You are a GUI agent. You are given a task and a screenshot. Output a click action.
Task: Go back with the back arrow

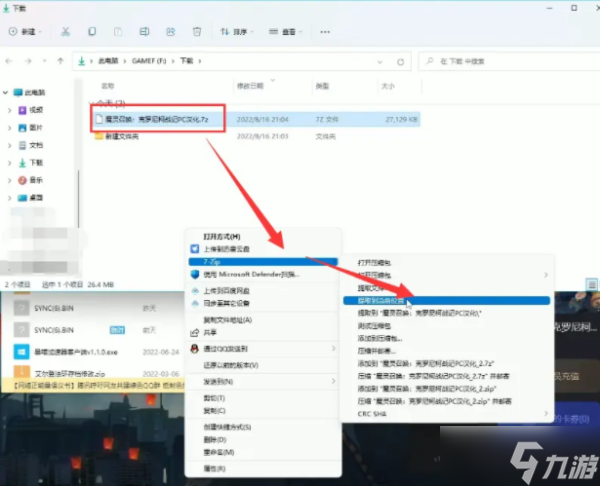pos(9,61)
